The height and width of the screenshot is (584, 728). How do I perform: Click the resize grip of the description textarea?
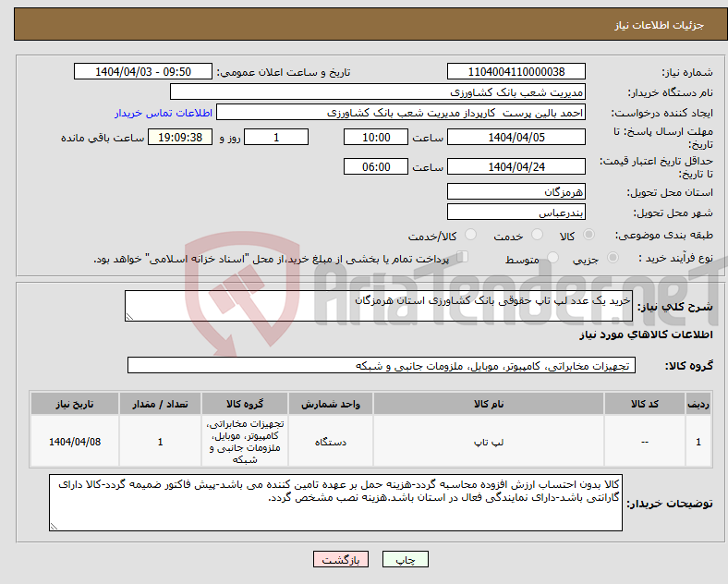click(x=129, y=317)
